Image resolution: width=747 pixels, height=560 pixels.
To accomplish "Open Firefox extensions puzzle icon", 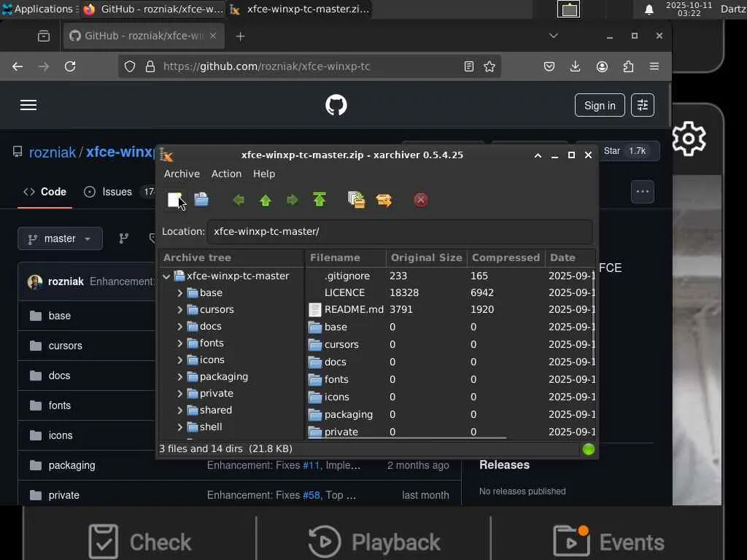I will [x=628, y=66].
